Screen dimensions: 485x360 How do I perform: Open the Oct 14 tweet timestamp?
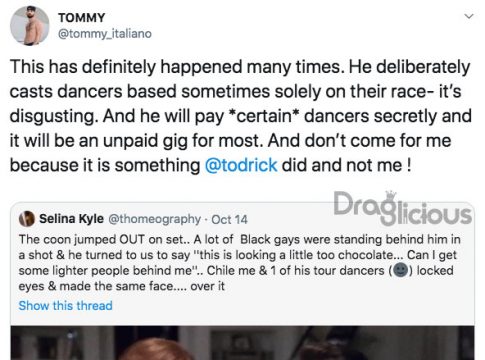(229, 220)
